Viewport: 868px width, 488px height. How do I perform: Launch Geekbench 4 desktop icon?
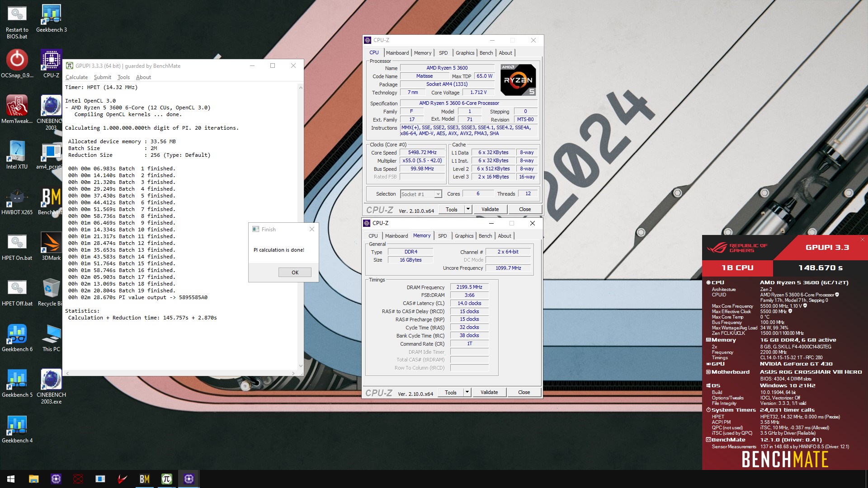(x=17, y=429)
